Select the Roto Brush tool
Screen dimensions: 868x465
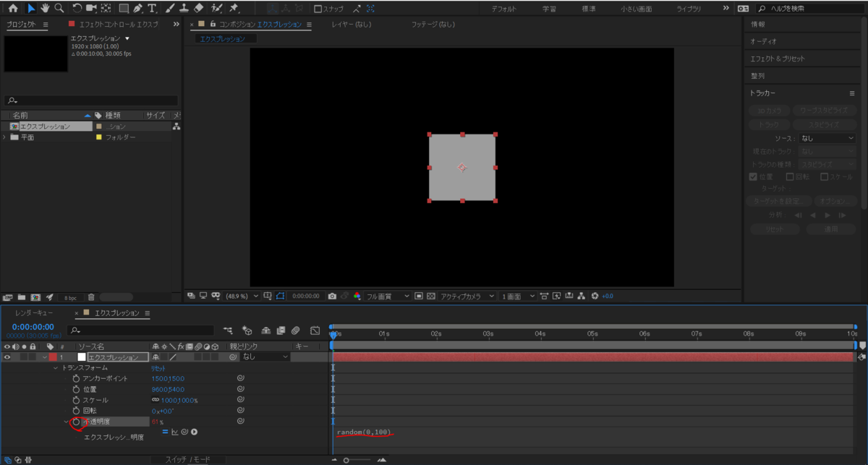tap(217, 9)
